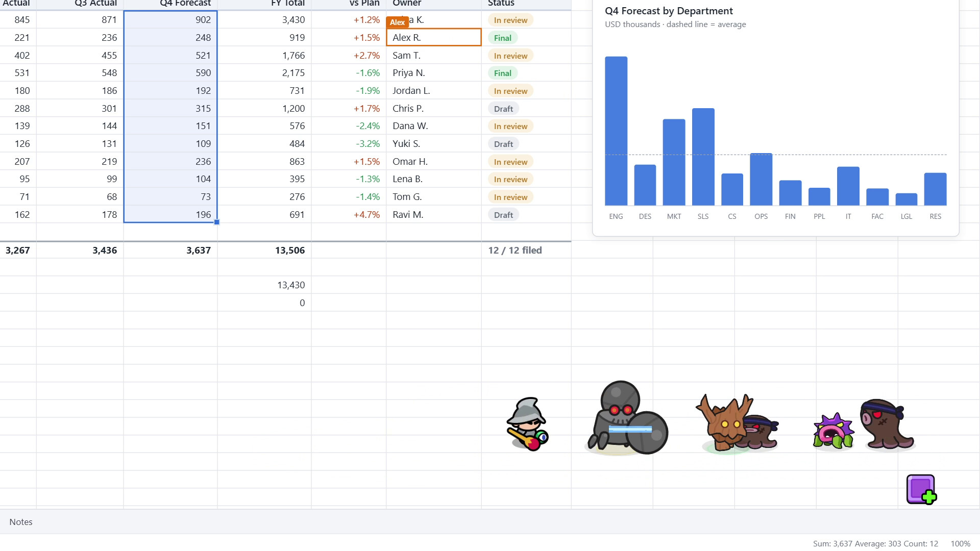The width and height of the screenshot is (980, 551).
Task: Click the gray-hat wizard character
Action: coord(527,424)
